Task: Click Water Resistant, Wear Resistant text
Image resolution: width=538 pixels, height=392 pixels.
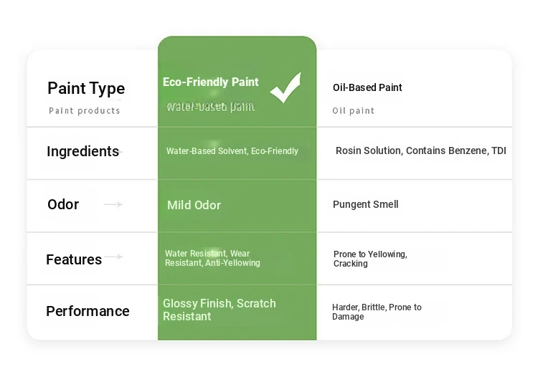Action: (x=212, y=258)
